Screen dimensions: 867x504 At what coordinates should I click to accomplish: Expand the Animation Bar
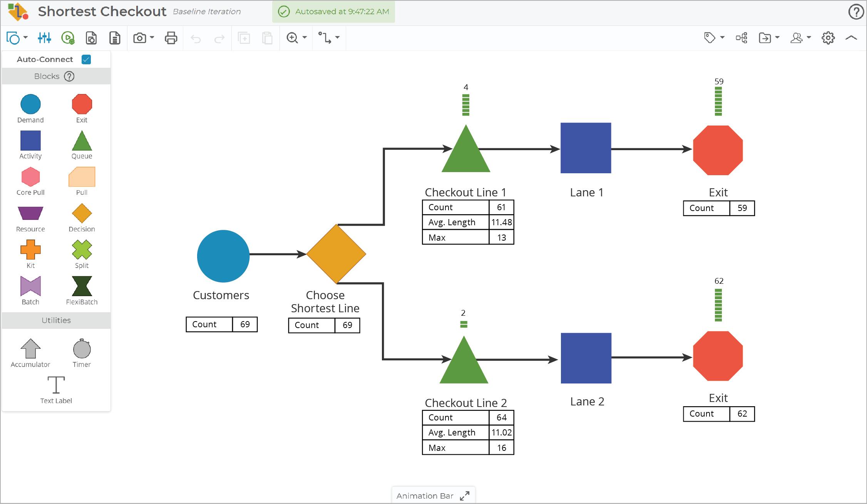click(x=465, y=496)
